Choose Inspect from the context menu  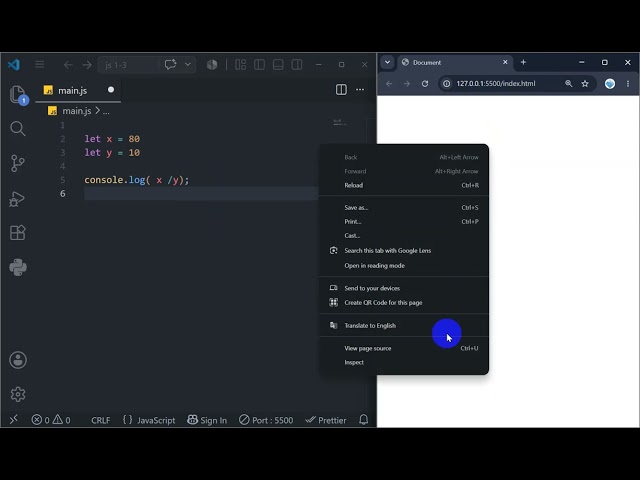(404, 362)
